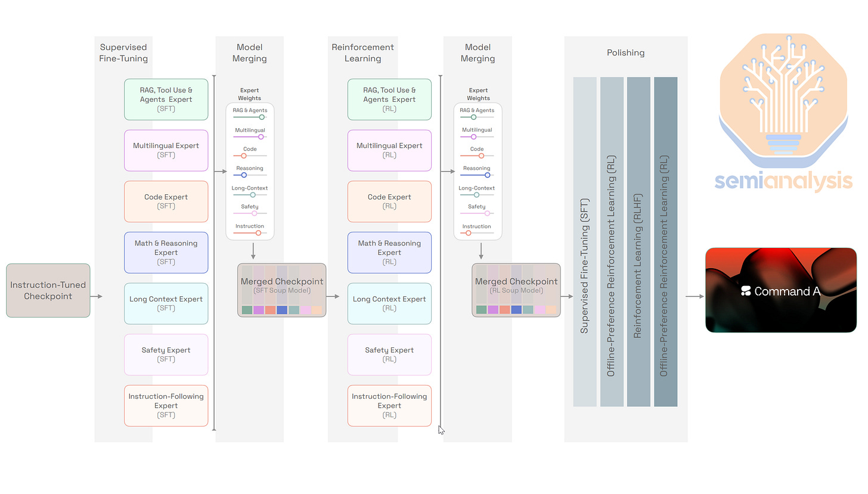Click the Instruction-Following Expert (RL) box

pyautogui.click(x=389, y=405)
